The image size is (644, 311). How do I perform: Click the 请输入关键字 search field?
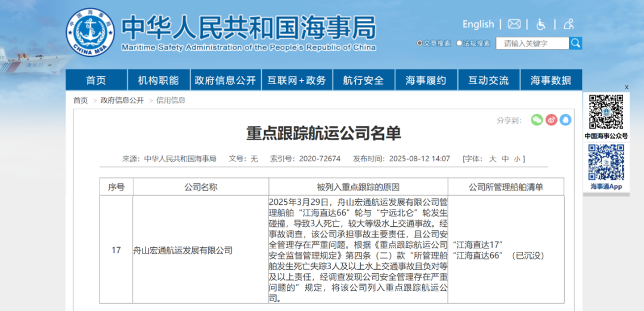point(532,43)
